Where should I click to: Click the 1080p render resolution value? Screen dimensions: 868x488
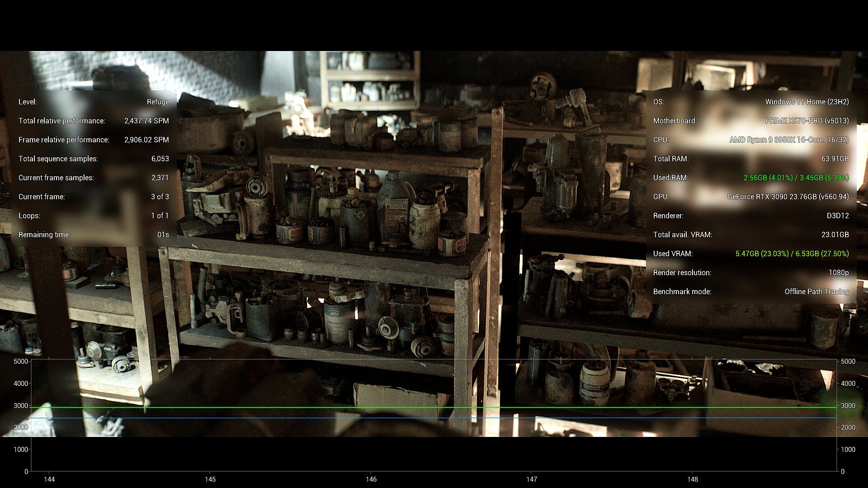(x=839, y=272)
